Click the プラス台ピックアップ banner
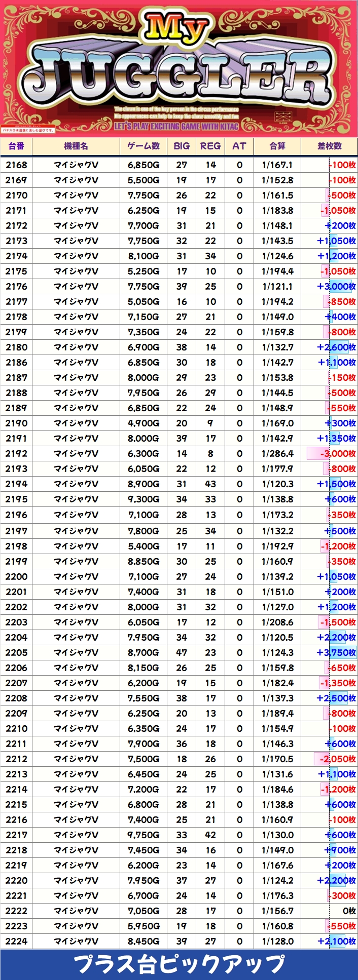The image size is (358, 980). [179, 964]
